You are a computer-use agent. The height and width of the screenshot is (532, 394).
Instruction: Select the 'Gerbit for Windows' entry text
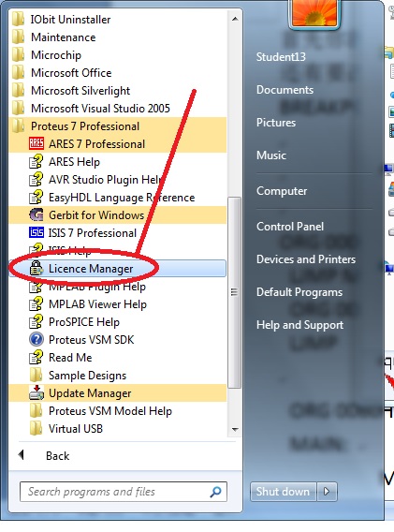(96, 215)
